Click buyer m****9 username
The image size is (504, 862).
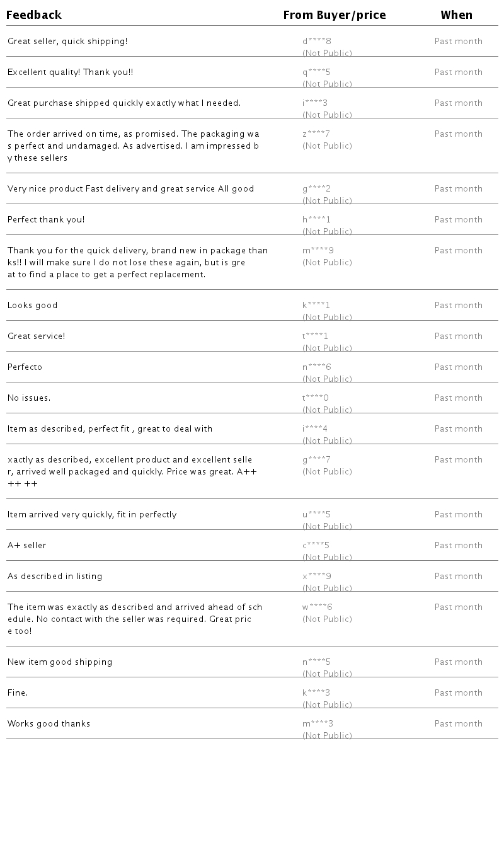318,251
